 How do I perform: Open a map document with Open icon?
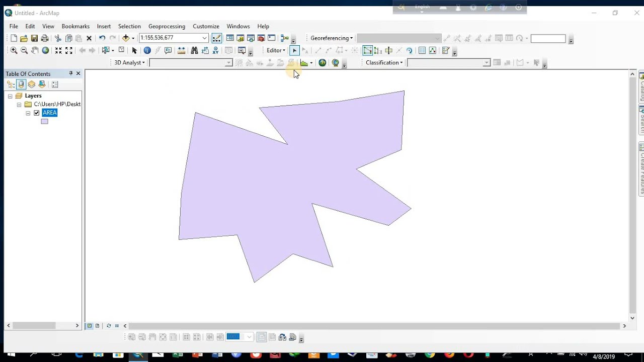(24, 38)
